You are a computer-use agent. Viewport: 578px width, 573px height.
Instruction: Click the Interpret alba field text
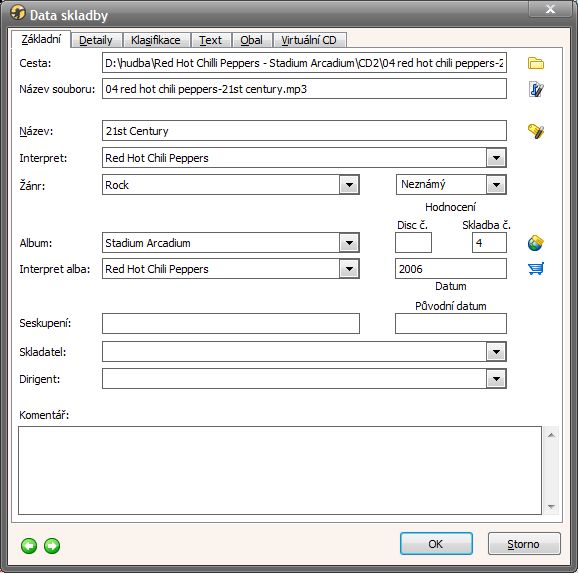point(157,269)
